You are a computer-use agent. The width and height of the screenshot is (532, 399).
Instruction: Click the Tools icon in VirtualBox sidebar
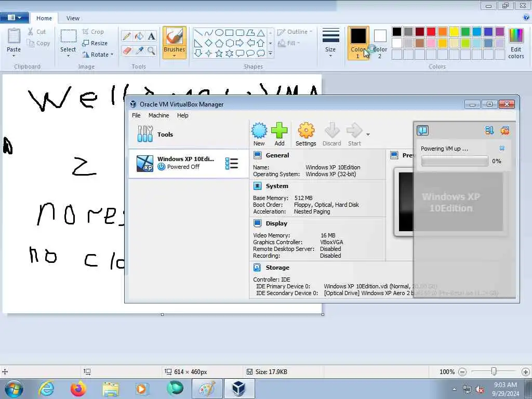(x=145, y=134)
